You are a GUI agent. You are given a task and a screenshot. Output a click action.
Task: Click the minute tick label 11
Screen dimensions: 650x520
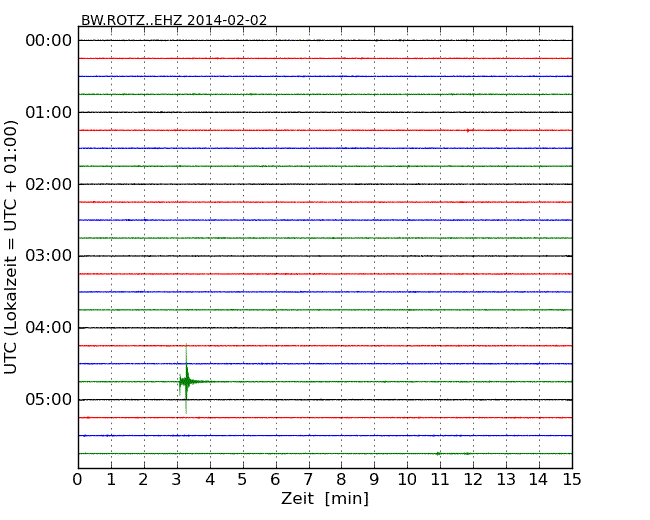tap(440, 480)
